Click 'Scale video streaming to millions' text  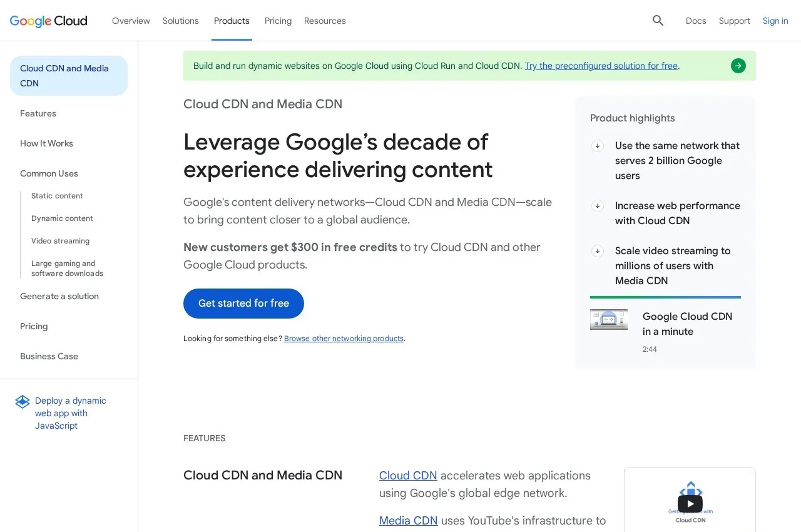point(673,266)
